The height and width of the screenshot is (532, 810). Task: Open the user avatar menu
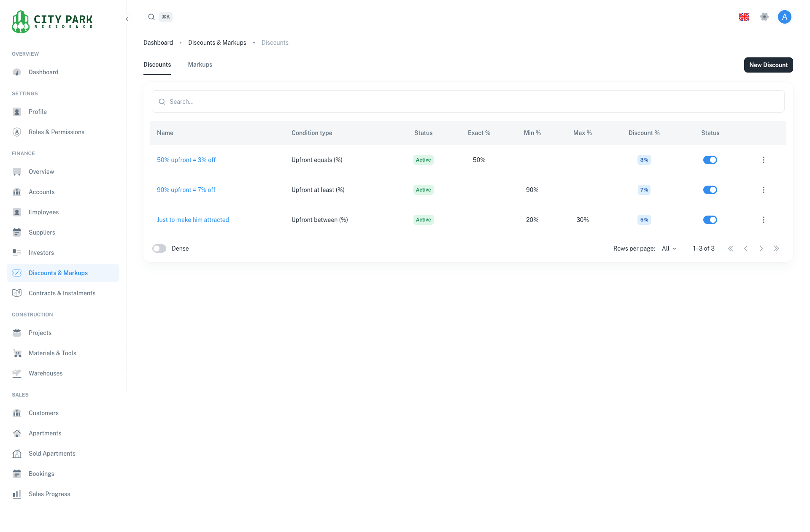[784, 17]
